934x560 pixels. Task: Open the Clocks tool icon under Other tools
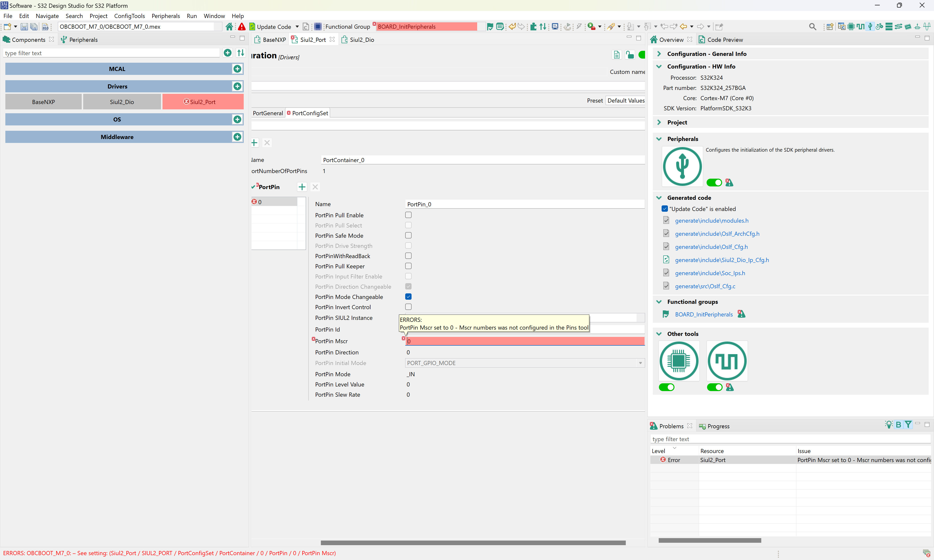727,361
